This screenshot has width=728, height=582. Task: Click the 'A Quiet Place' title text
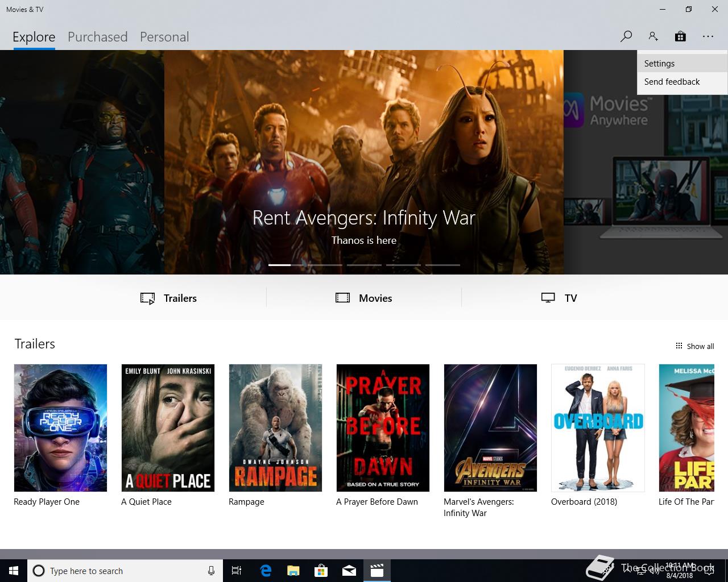(146, 502)
